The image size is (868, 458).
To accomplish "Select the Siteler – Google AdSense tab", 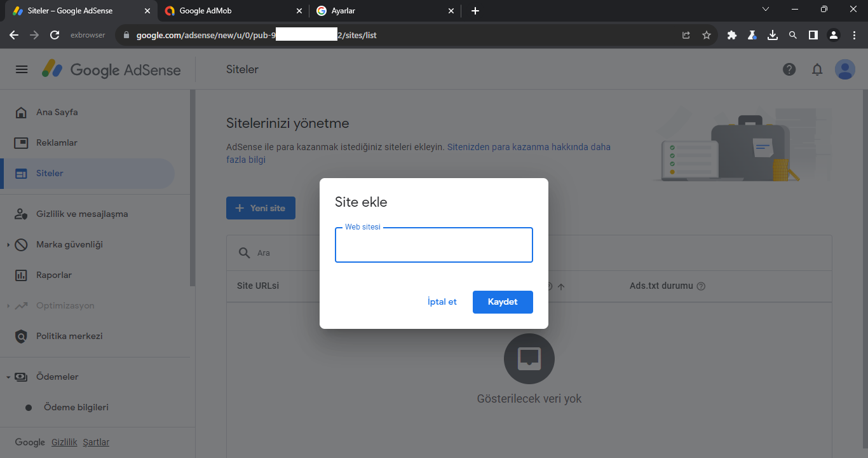I will click(x=81, y=11).
